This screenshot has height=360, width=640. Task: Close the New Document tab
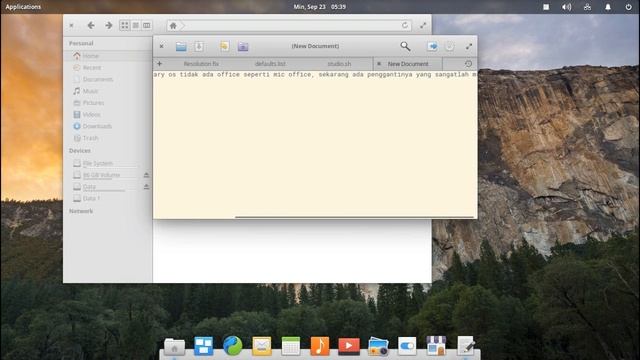tap(379, 64)
